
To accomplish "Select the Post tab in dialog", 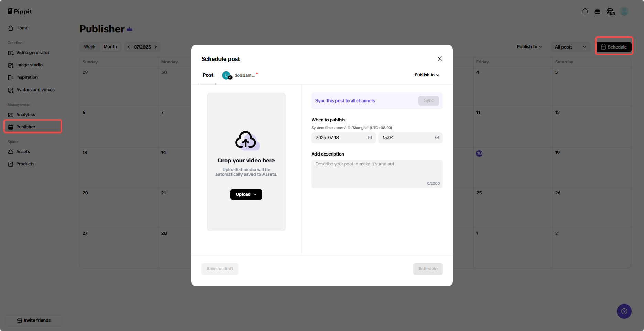I will (208, 75).
